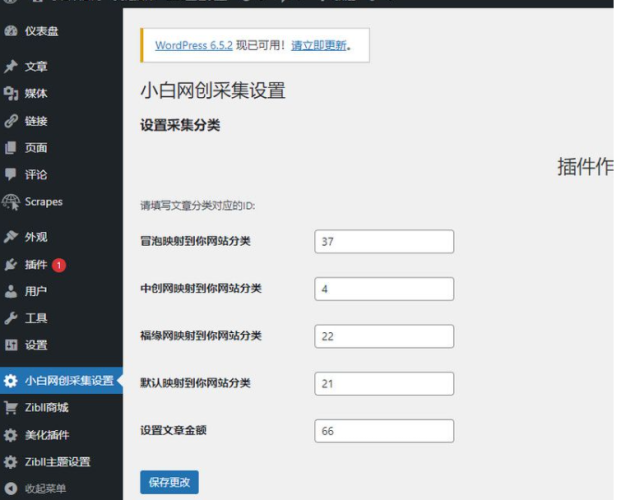Click the plug icon beside 插件
This screenshot has width=635, height=500.
click(x=11, y=265)
